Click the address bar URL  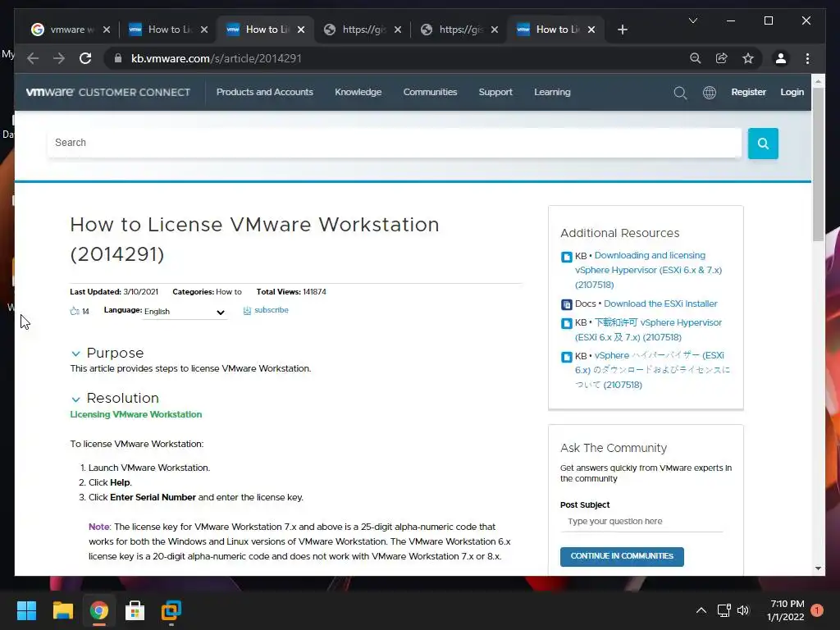(217, 58)
